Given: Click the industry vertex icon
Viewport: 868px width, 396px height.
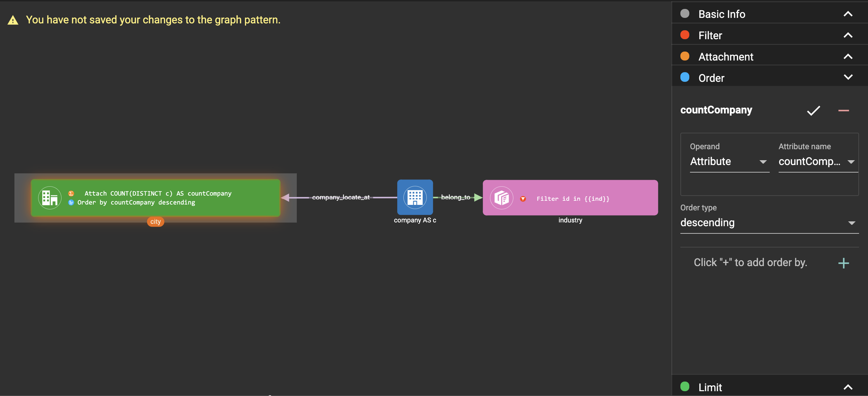Looking at the screenshot, I should click(x=501, y=198).
